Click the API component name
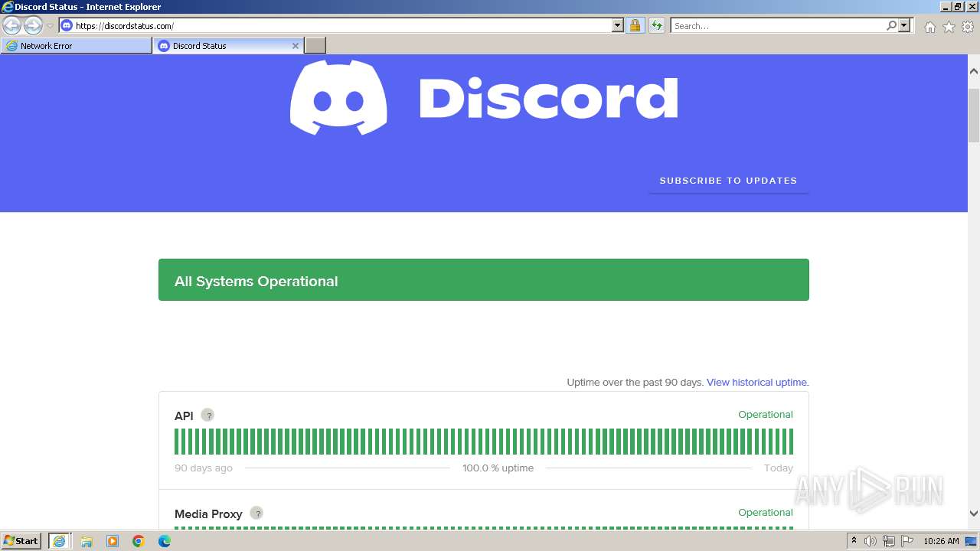This screenshot has height=551, width=980. tap(184, 416)
